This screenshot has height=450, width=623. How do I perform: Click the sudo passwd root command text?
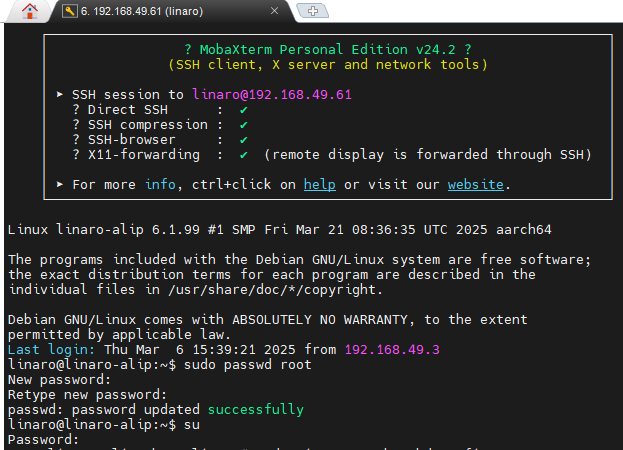click(248, 365)
